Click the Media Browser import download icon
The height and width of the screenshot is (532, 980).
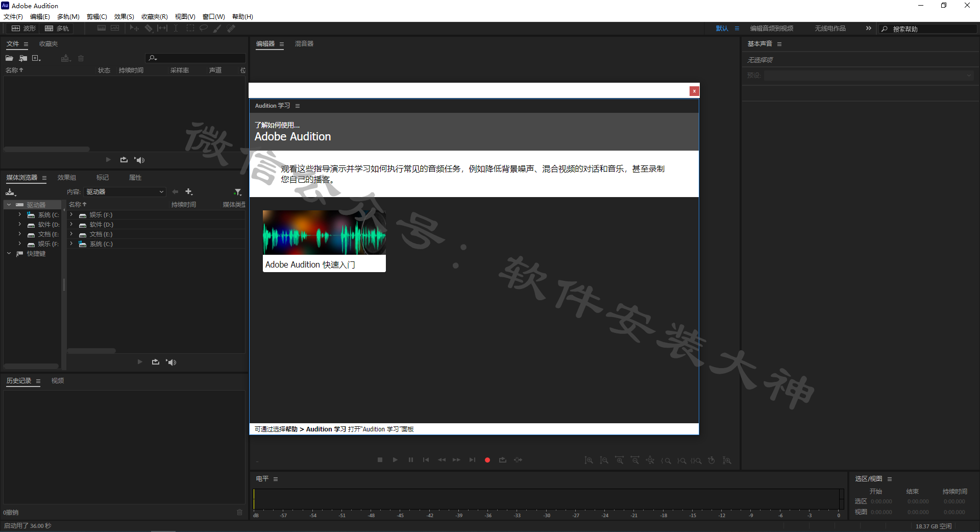click(11, 192)
